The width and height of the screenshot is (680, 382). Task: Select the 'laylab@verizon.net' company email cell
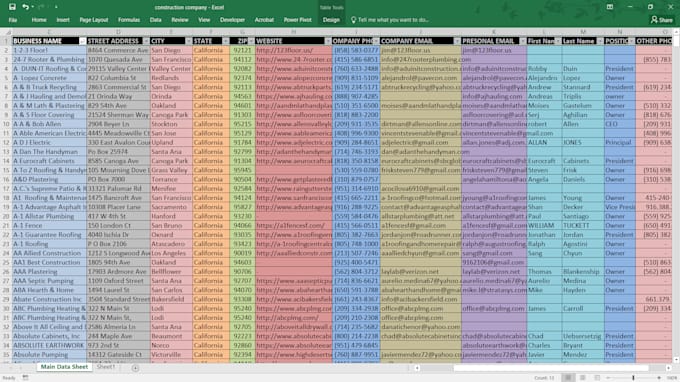tap(420, 271)
